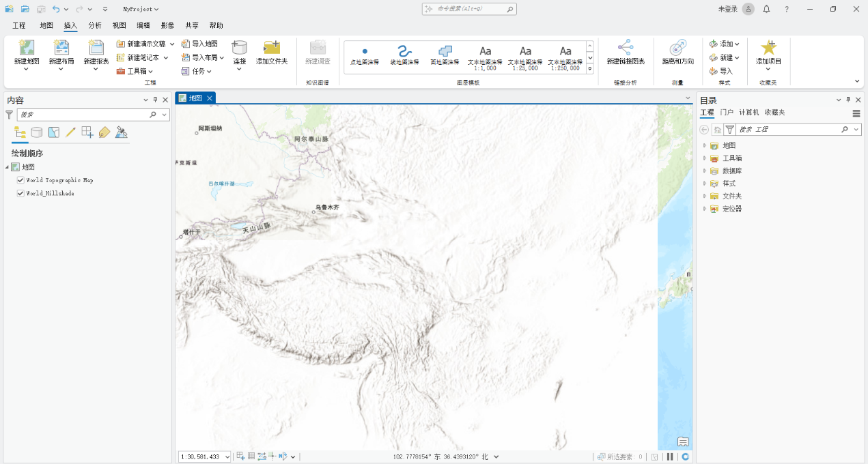868x464 pixels.
Task: Click the 距离和方向 (Distance and Direction) icon
Action: pyautogui.click(x=677, y=48)
